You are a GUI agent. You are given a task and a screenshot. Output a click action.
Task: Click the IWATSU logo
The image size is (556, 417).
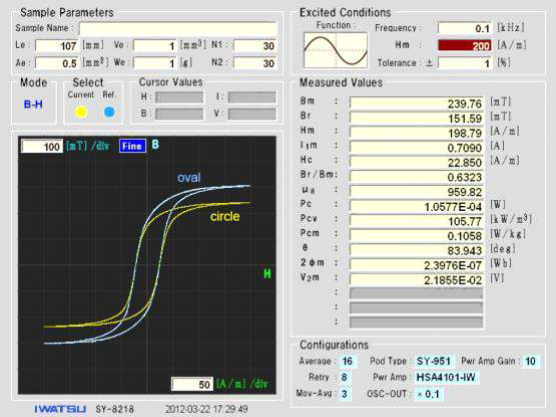pos(60,409)
